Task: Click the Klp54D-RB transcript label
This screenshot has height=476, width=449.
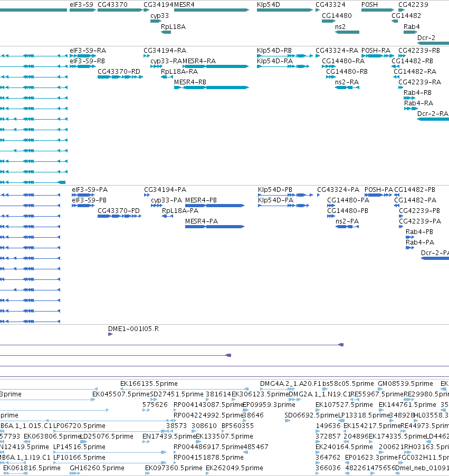Action: click(x=274, y=51)
